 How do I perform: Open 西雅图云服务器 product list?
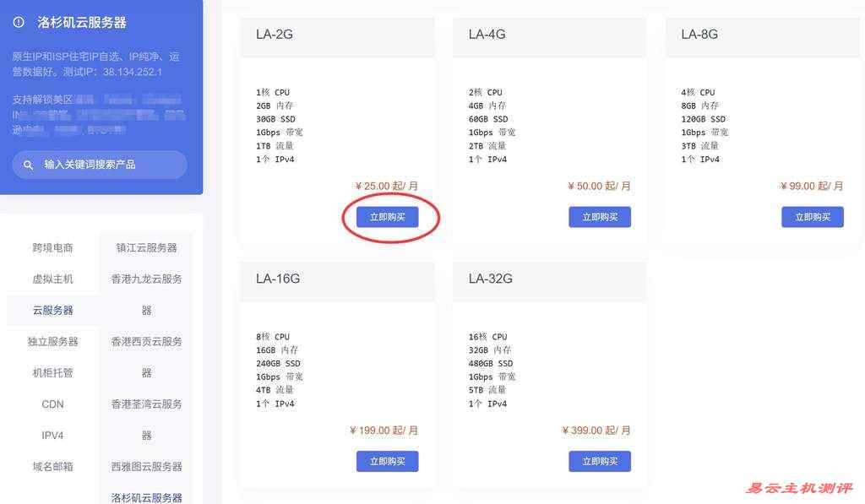[146, 467]
